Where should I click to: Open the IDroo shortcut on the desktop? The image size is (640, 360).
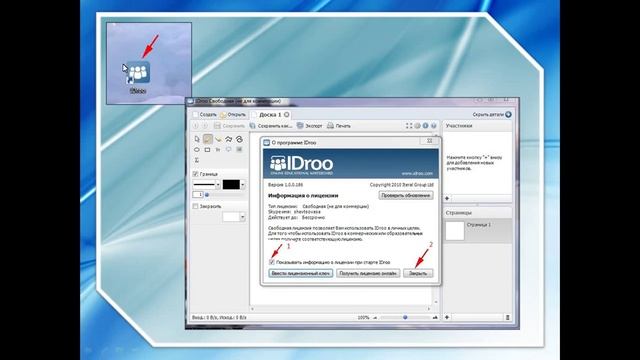point(138,76)
